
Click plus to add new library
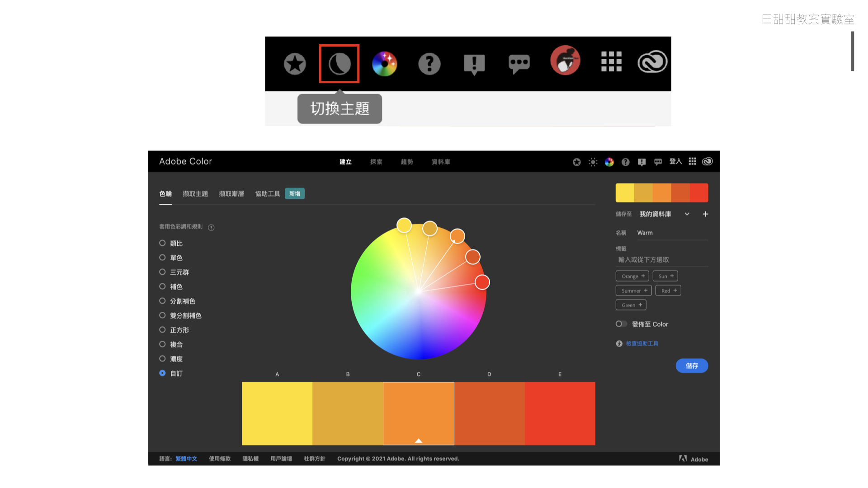[705, 214]
